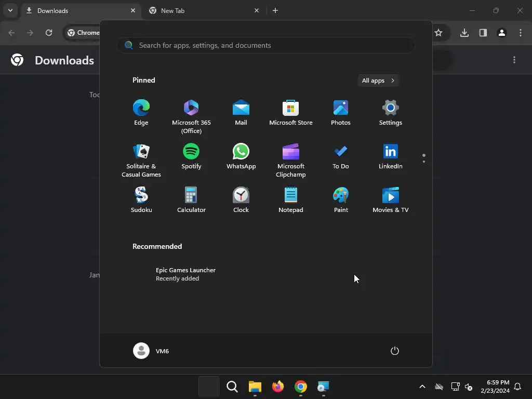Viewport: 532px width, 399px height.
Task: Click the Chrome site info chip
Action: point(84,33)
